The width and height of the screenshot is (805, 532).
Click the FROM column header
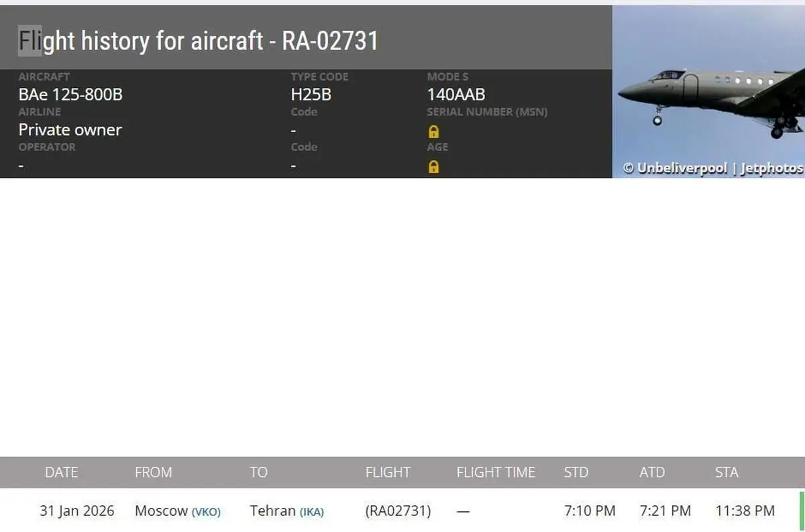153,472
